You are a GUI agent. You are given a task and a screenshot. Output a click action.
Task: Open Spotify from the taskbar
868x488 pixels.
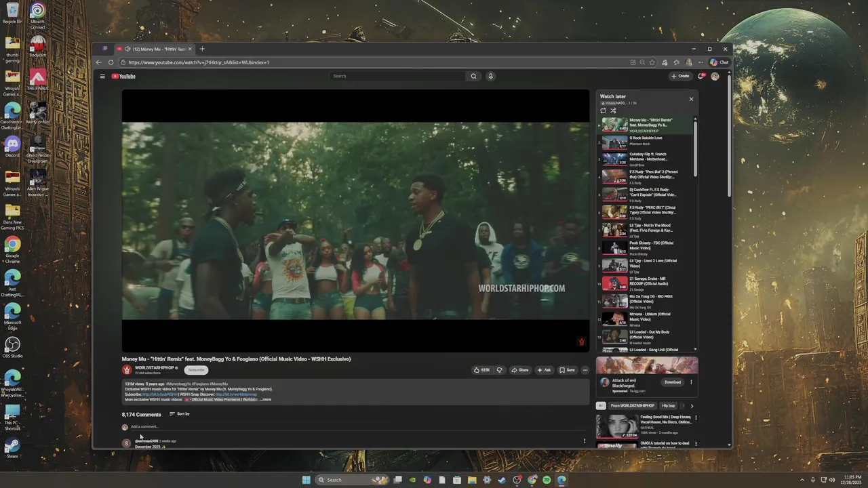click(547, 480)
